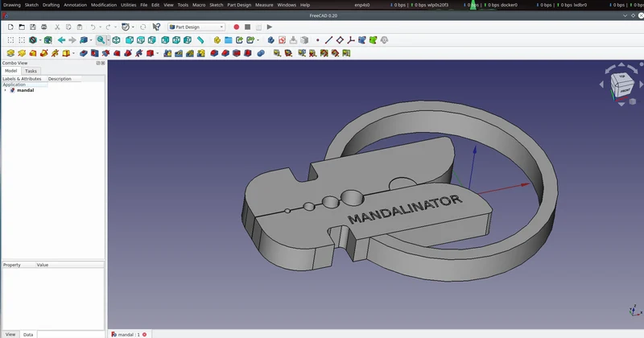Stop macro recording with the square button
This screenshot has height=338, width=644.
247,27
